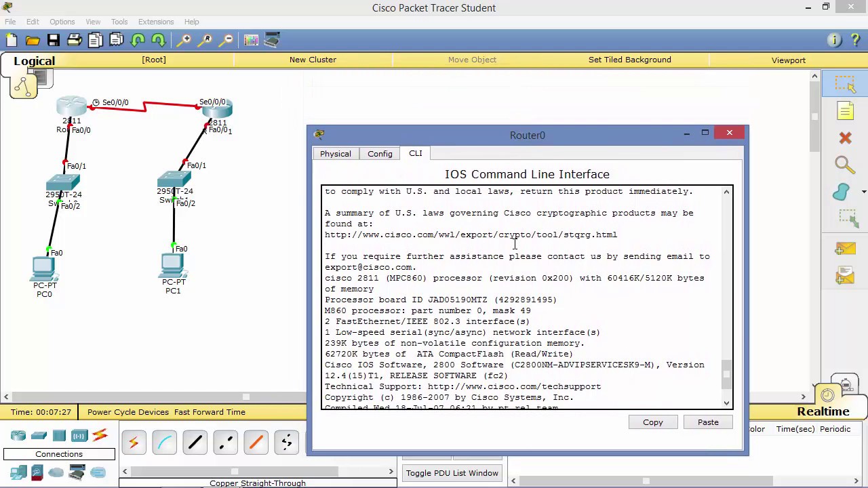This screenshot has height=488, width=868.
Task: Click the Paste icon in the main toolbar
Action: click(116, 40)
